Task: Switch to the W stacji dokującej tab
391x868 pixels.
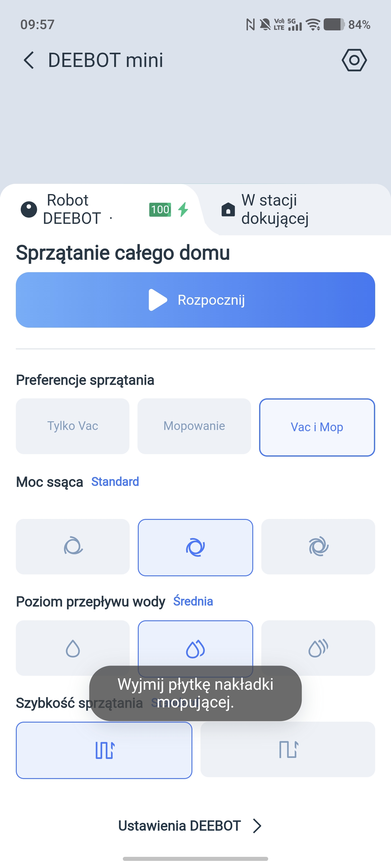Action: [x=275, y=209]
